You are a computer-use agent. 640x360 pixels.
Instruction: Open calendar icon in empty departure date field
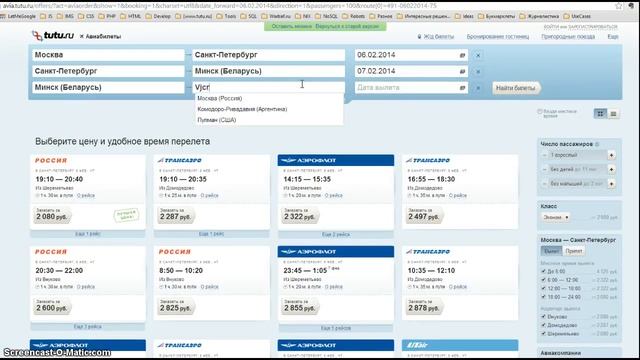(462, 88)
